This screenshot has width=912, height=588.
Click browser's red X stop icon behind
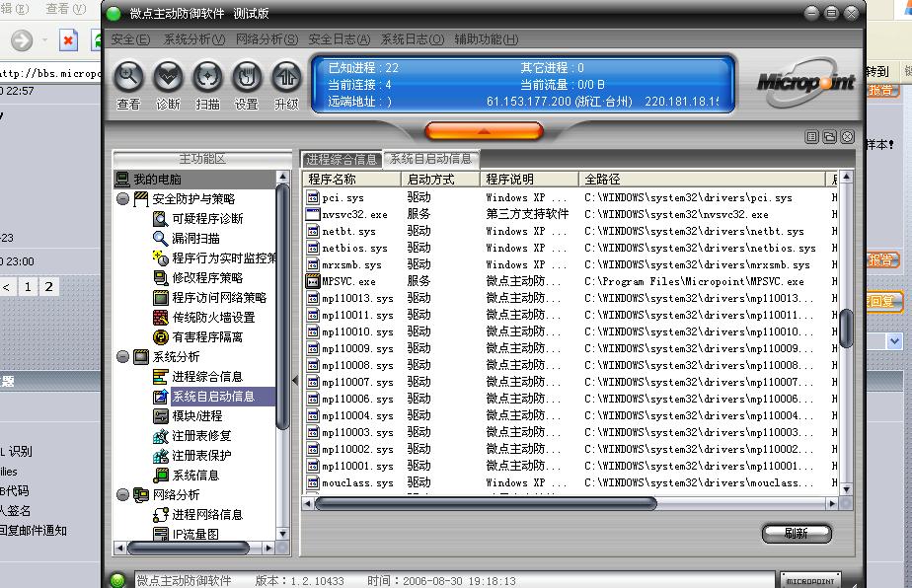[68, 40]
